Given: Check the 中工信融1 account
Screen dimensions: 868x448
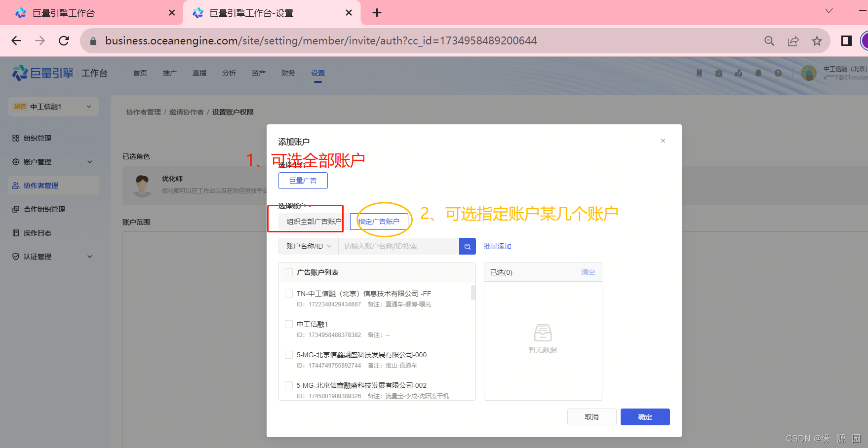Looking at the screenshot, I should coord(289,324).
